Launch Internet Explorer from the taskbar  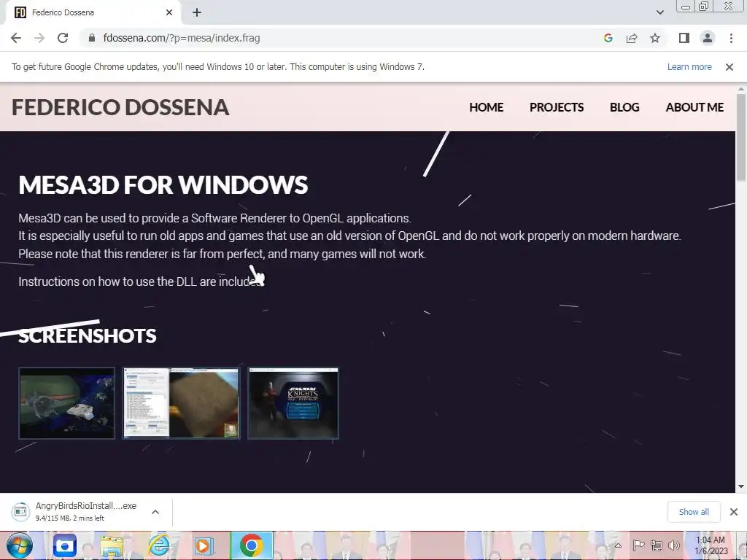tap(158, 546)
